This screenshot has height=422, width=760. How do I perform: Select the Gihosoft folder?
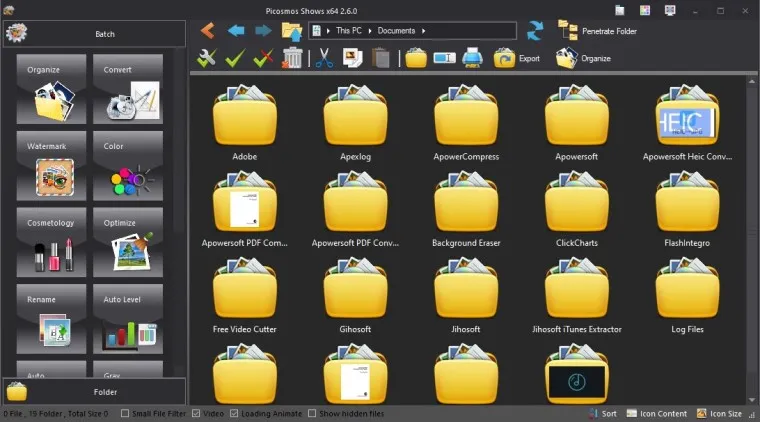pos(355,295)
